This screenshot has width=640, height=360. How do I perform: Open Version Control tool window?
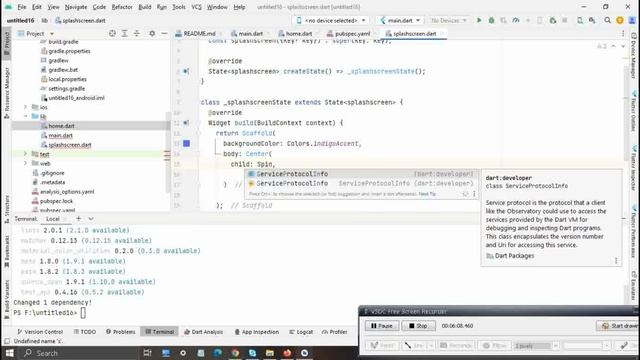click(x=40, y=332)
